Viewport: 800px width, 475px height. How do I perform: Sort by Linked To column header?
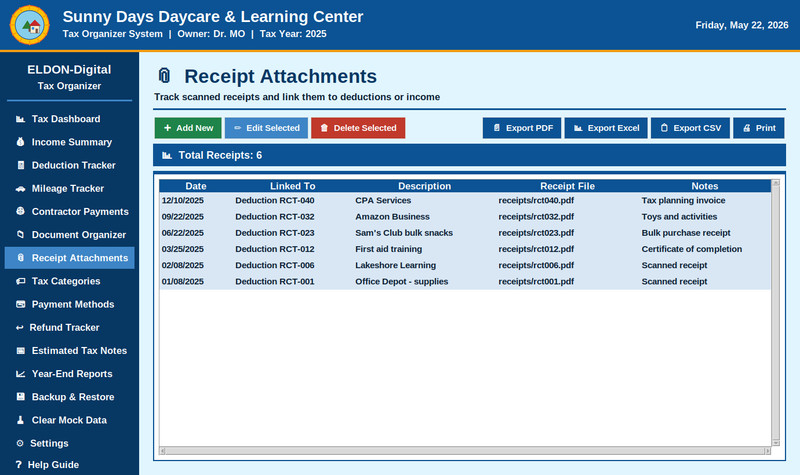point(293,186)
